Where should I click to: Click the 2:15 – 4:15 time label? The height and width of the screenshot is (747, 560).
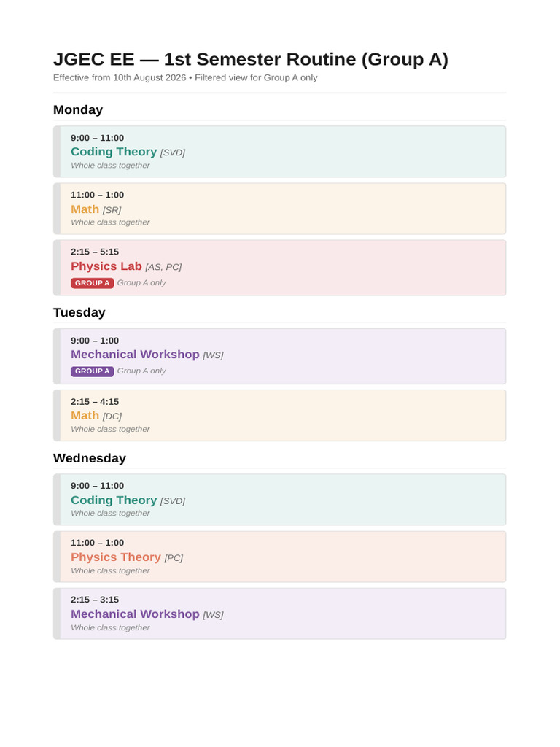pos(95,402)
